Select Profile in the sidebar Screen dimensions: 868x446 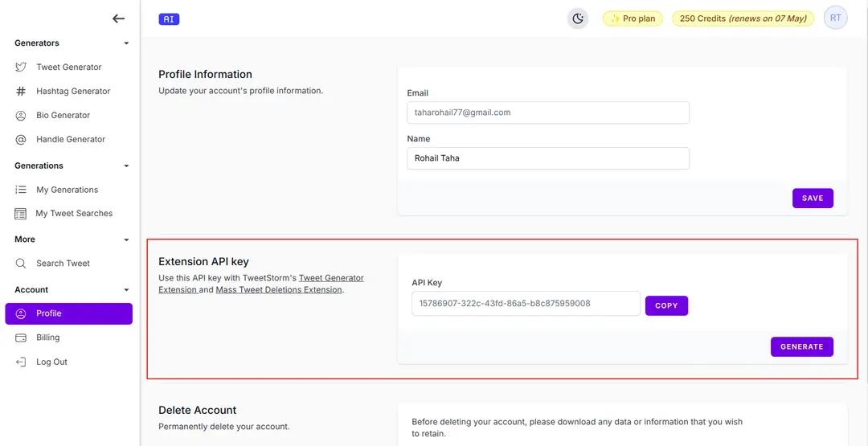[68, 313]
